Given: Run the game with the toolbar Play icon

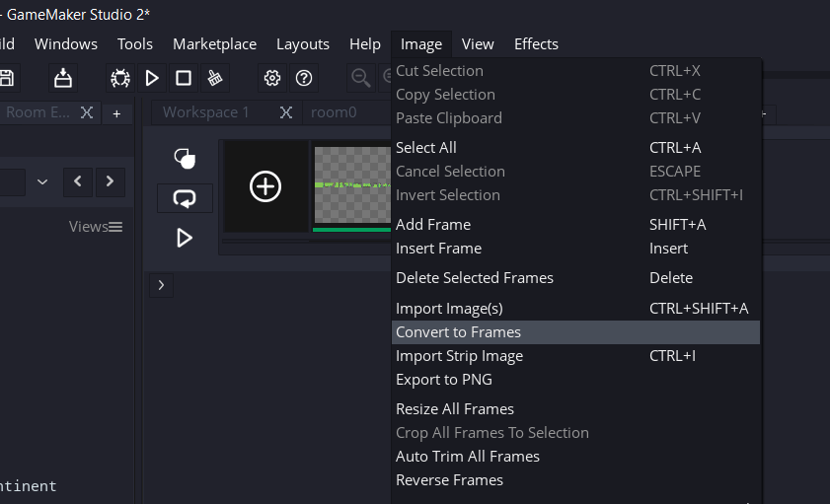Looking at the screenshot, I should click(x=152, y=78).
